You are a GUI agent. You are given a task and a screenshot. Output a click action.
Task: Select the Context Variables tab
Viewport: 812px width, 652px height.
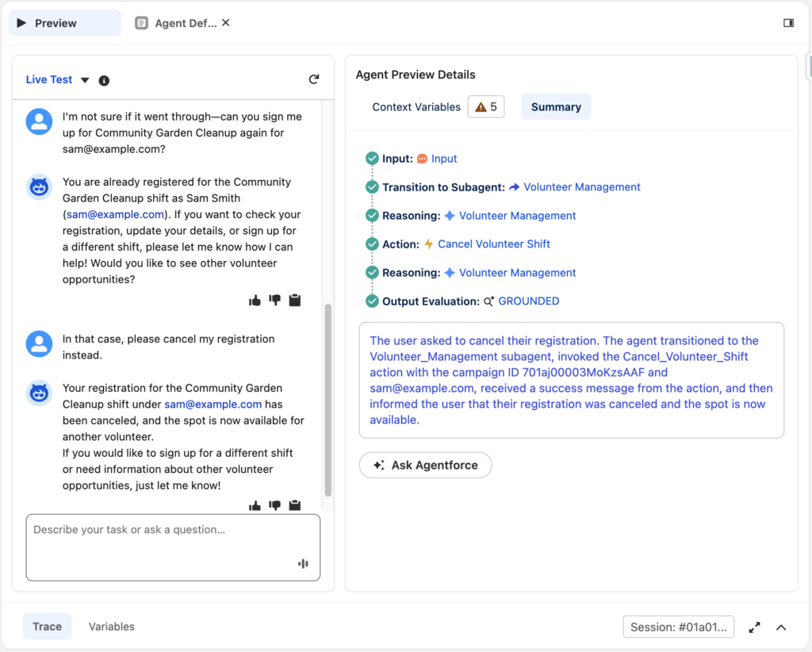click(x=416, y=107)
